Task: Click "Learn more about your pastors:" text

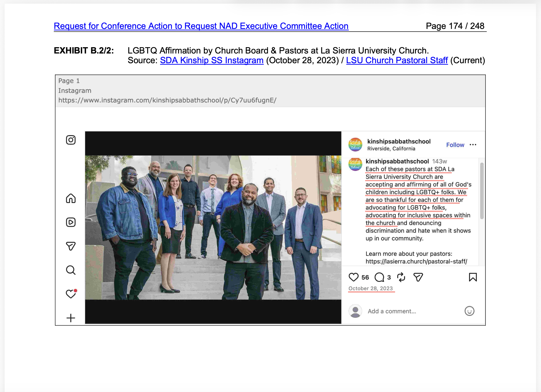Action: pyautogui.click(x=409, y=254)
